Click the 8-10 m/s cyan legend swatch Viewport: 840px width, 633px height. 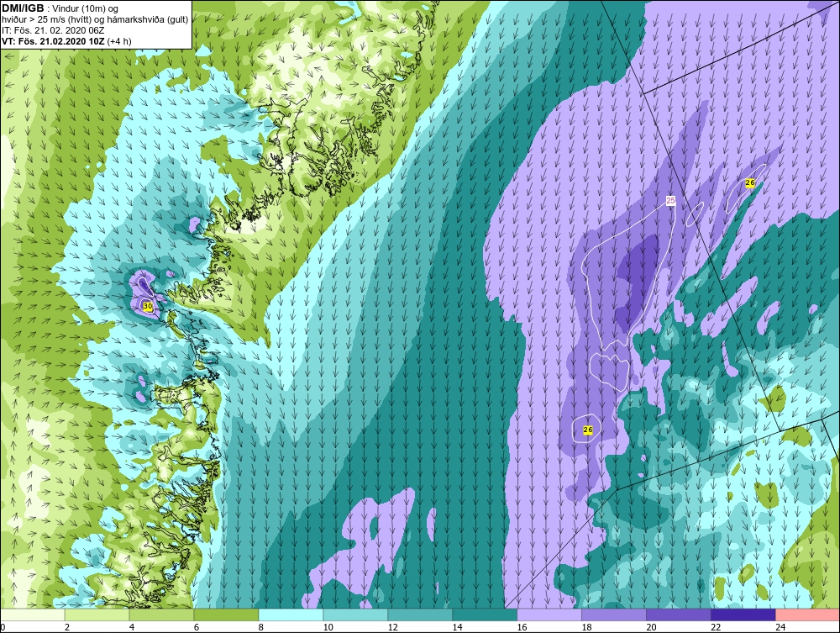click(x=291, y=615)
